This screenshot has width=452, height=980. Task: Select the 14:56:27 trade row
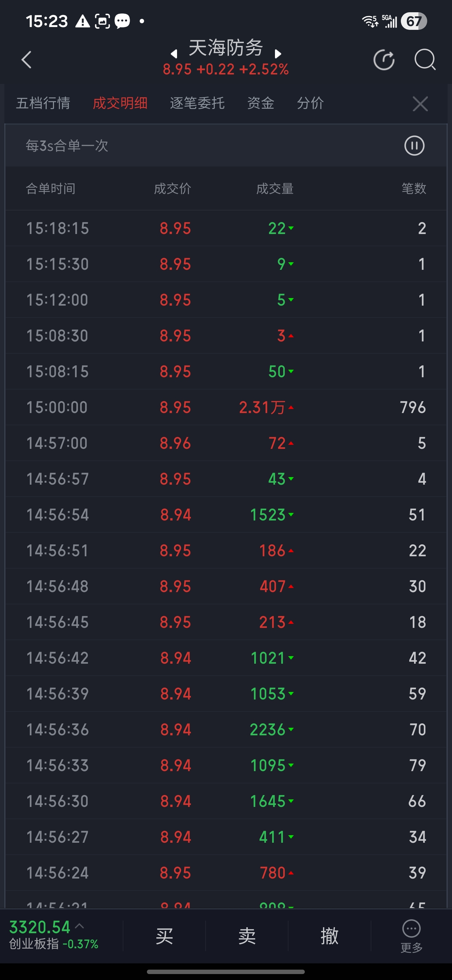coord(226,836)
